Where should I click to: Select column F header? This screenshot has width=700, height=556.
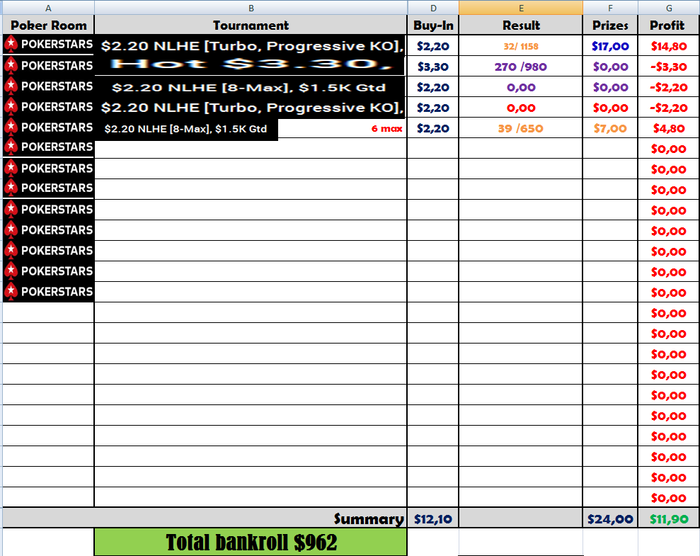(610, 8)
